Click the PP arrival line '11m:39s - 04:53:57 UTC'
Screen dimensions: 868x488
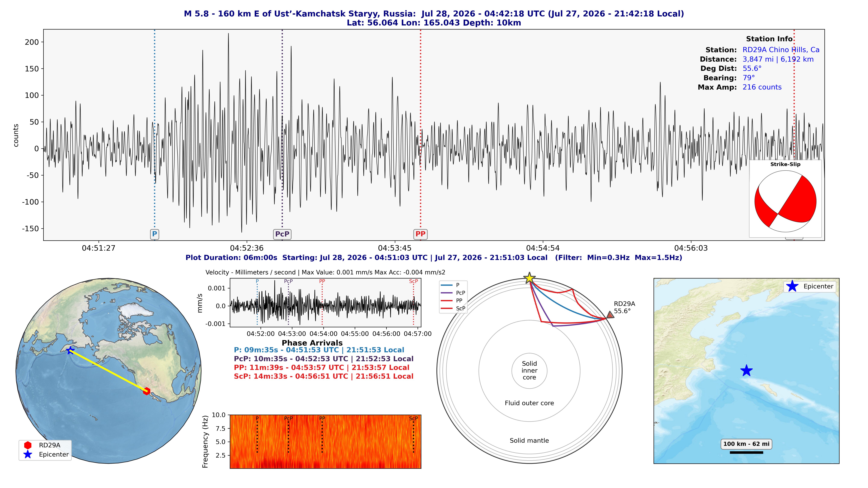click(321, 368)
